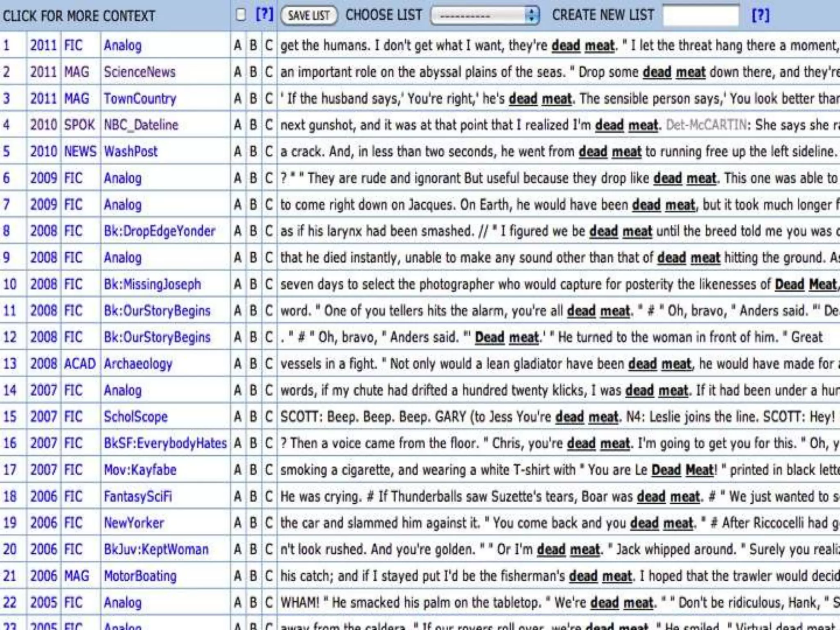Click category C in row 12
The width and height of the screenshot is (840, 630).
(x=269, y=337)
